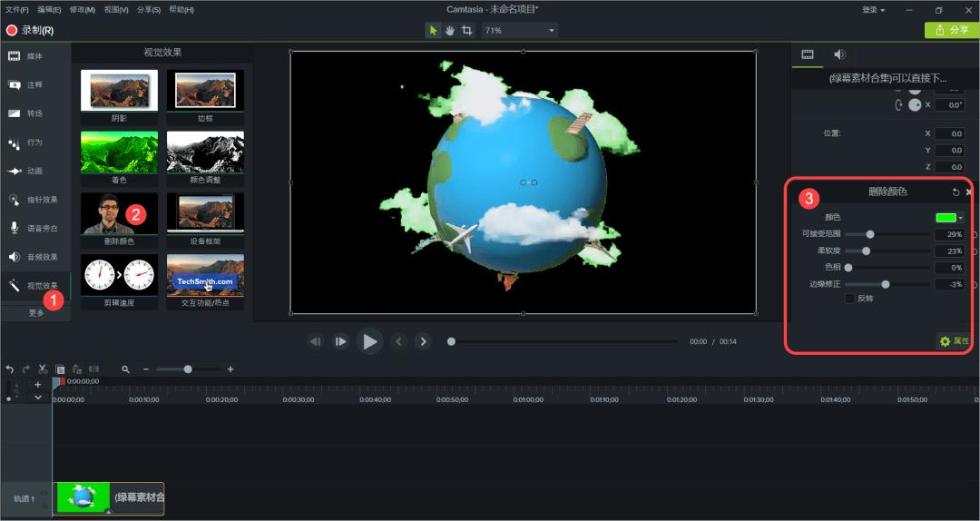Reset the 删除颜色 effect settings

(x=955, y=192)
